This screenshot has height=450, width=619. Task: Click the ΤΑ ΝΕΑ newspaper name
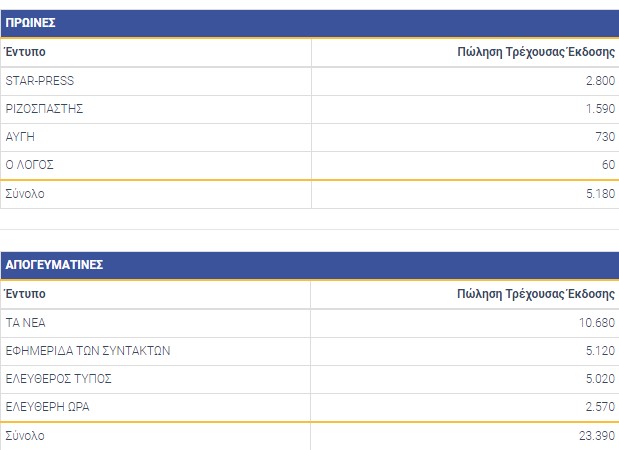[26, 323]
